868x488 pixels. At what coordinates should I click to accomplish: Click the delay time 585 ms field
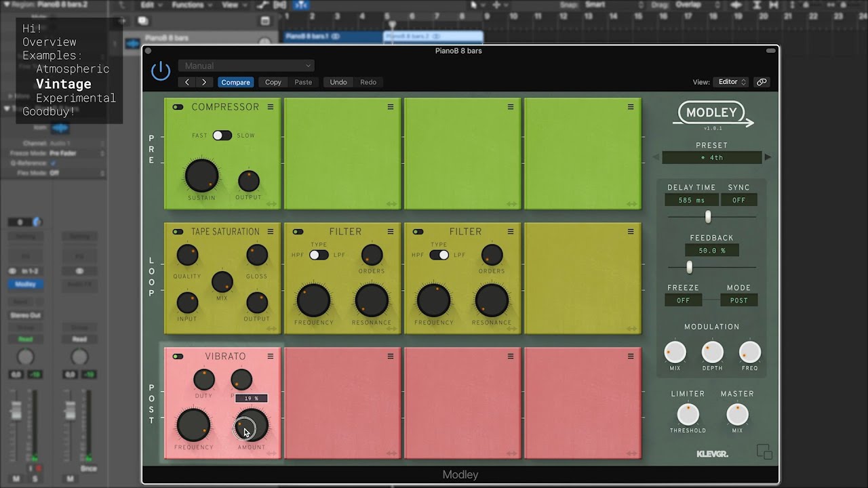click(x=691, y=200)
